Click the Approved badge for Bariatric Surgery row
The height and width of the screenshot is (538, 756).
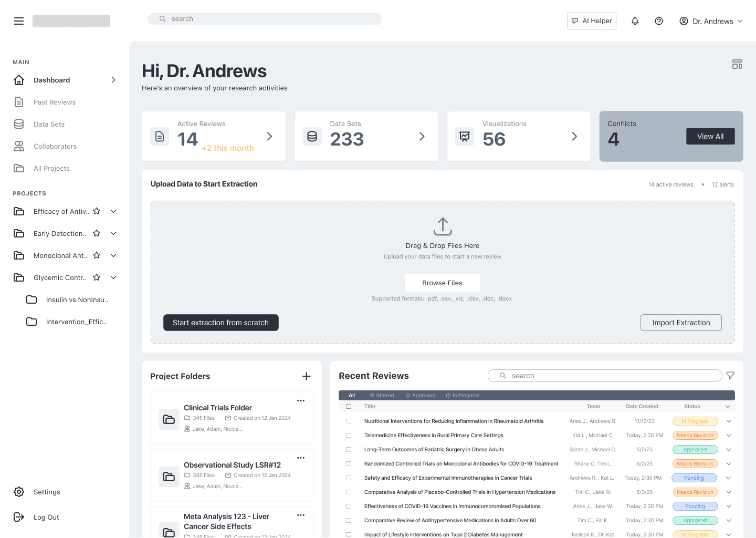[x=695, y=450]
